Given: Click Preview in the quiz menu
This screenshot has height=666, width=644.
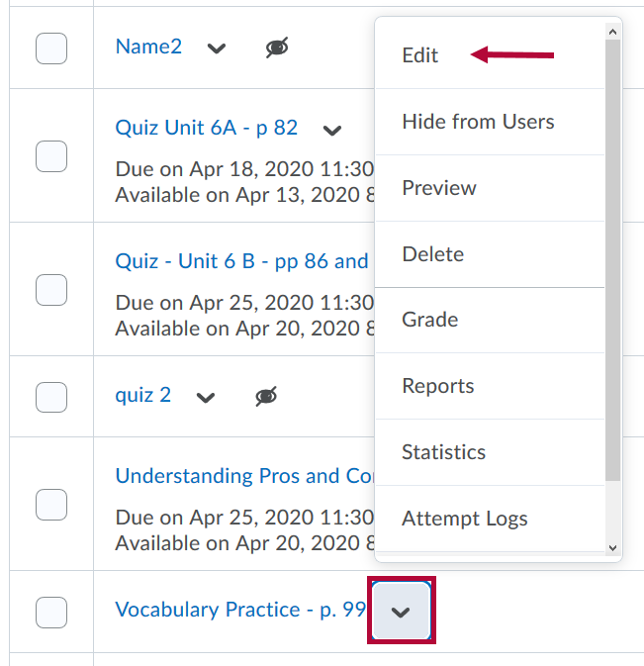Looking at the screenshot, I should point(439,188).
